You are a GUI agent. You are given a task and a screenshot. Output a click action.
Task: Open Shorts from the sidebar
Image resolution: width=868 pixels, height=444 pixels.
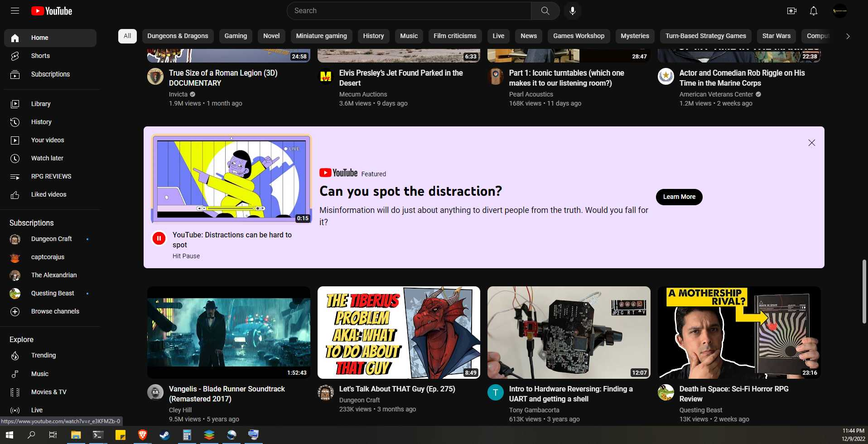[x=50, y=56]
